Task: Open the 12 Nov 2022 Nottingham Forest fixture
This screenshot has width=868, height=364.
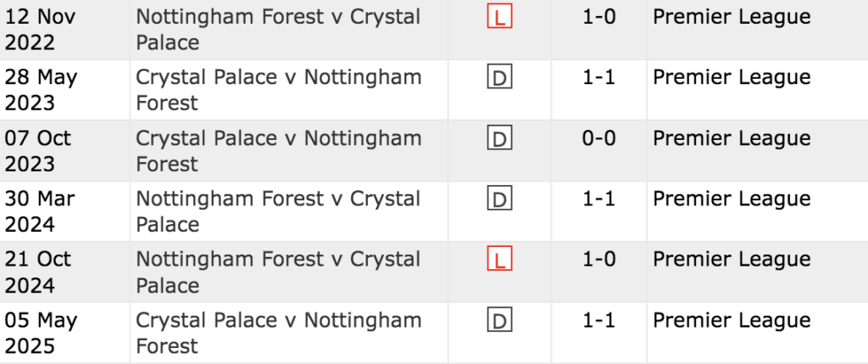Action: click(278, 30)
